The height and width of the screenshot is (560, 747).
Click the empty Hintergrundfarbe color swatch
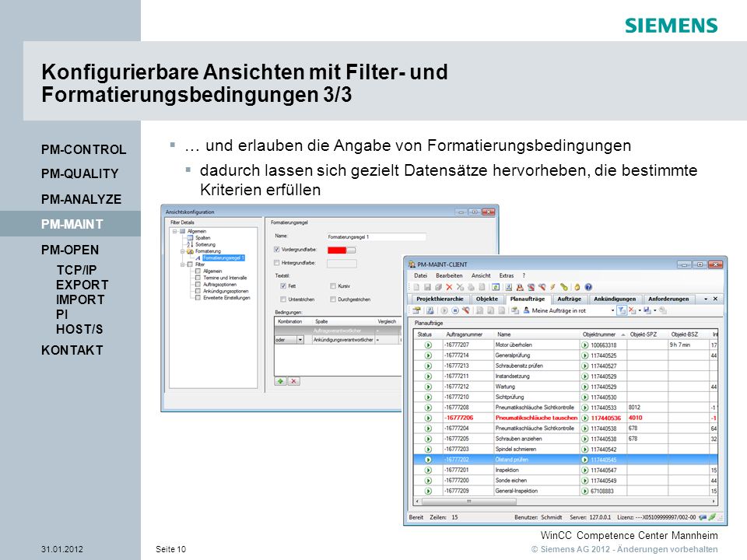(342, 264)
